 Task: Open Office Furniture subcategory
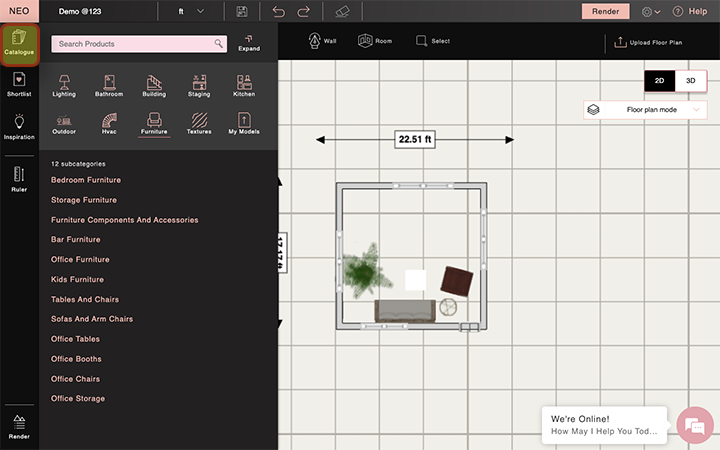pos(80,259)
